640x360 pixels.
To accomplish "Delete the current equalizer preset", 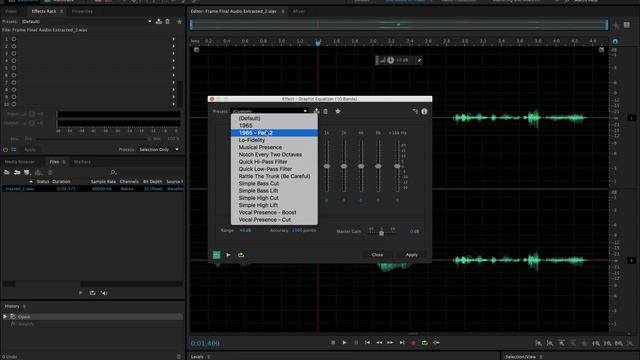I will click(x=325, y=111).
